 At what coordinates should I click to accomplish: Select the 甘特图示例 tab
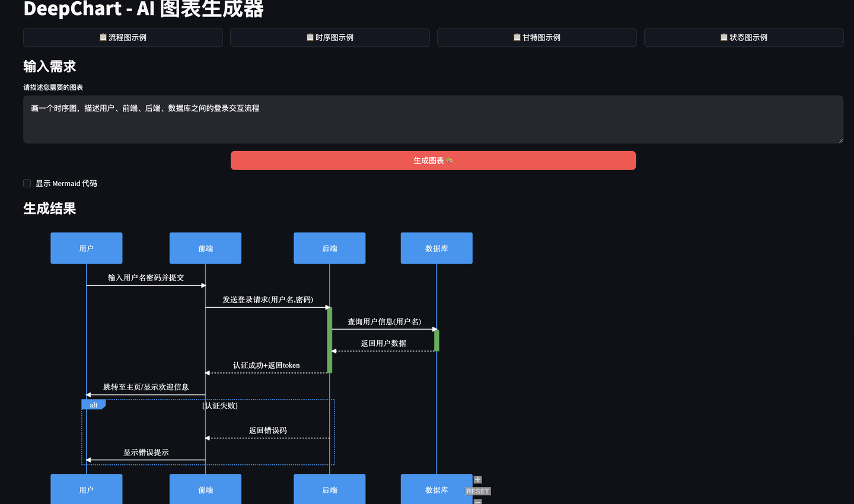536,37
